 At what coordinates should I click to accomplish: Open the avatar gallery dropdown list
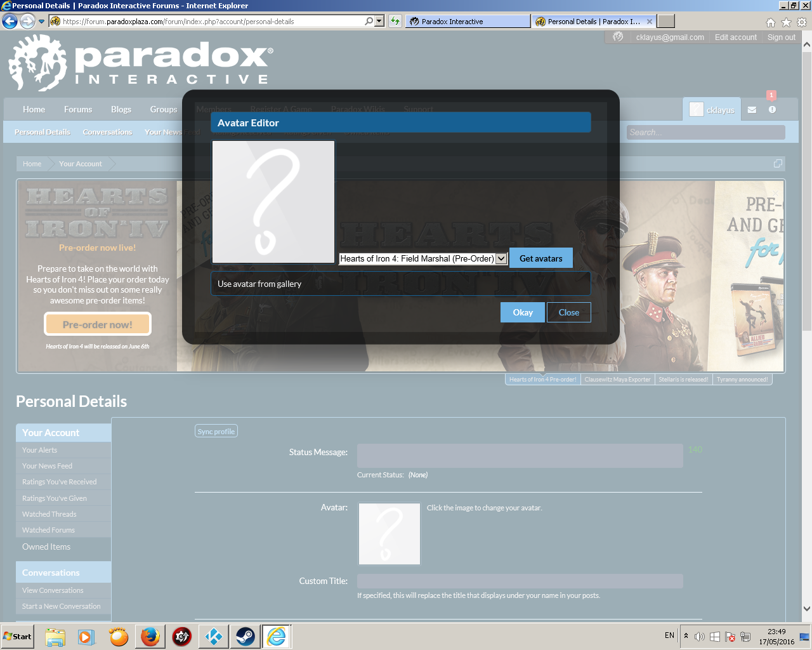(x=501, y=258)
